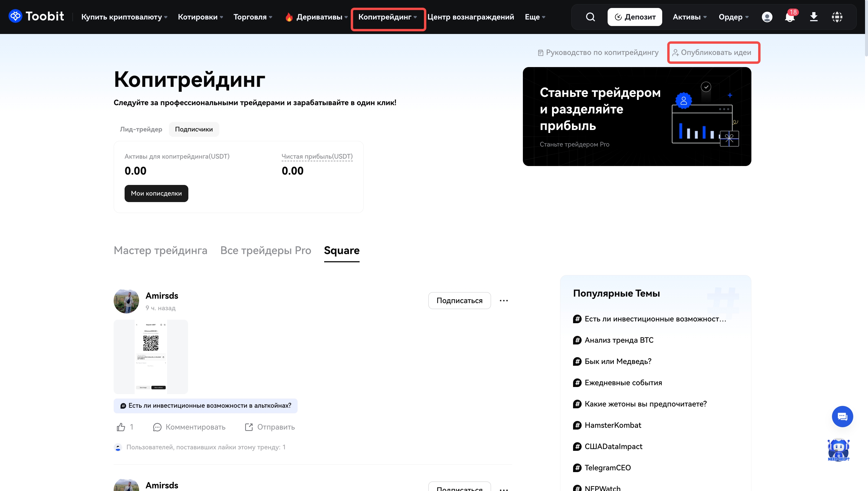Click the download app icon
Image resolution: width=868 pixels, height=491 pixels.
[x=813, y=17]
